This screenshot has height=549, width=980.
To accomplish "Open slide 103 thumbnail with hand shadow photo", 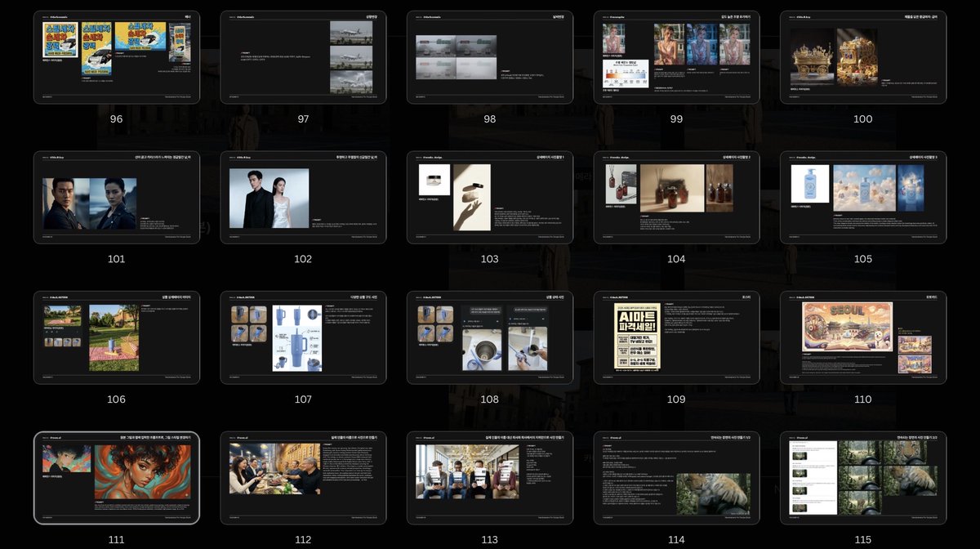I will (x=489, y=198).
